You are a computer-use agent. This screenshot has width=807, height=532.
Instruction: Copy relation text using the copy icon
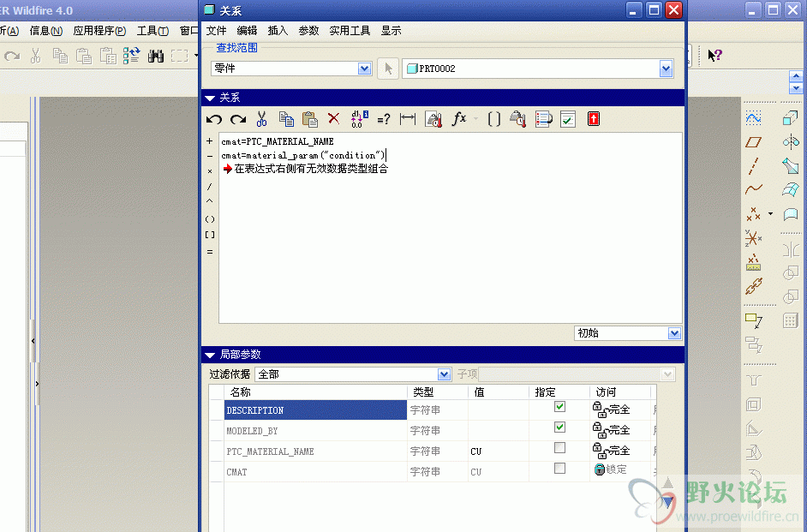(286, 119)
